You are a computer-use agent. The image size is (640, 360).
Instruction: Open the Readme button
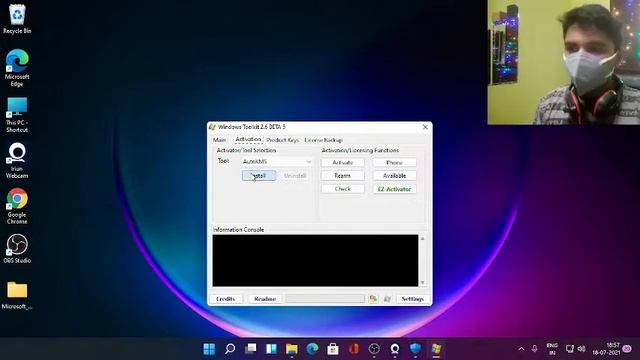tap(265, 299)
